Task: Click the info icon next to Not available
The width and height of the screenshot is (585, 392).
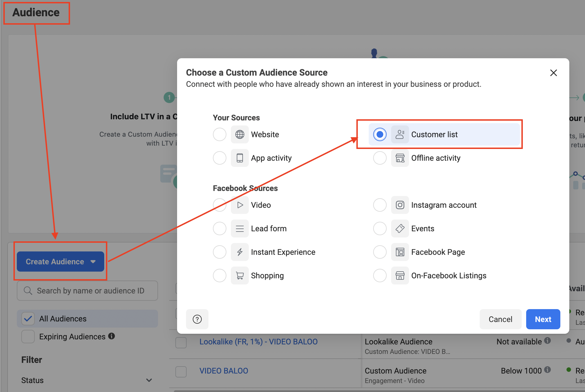Action: [547, 340]
